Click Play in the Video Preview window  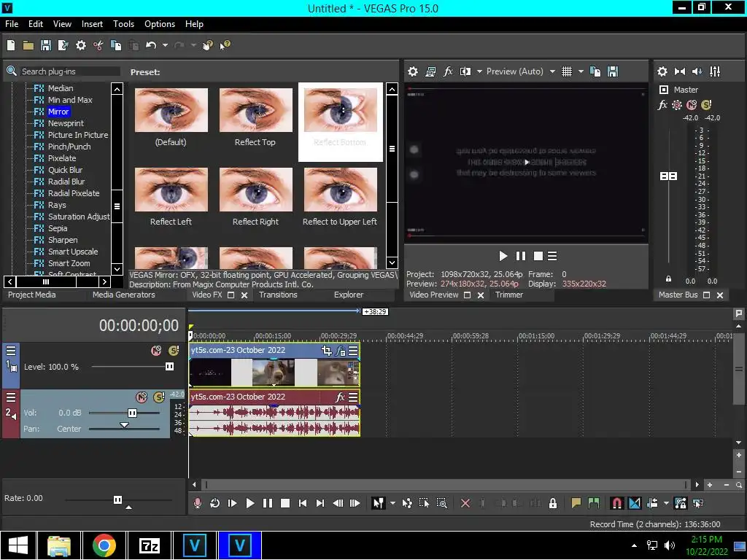pos(503,256)
